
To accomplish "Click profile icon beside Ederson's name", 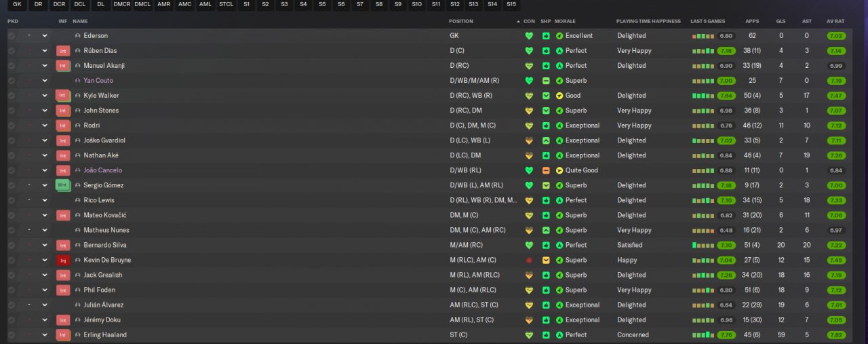I will click(x=78, y=36).
